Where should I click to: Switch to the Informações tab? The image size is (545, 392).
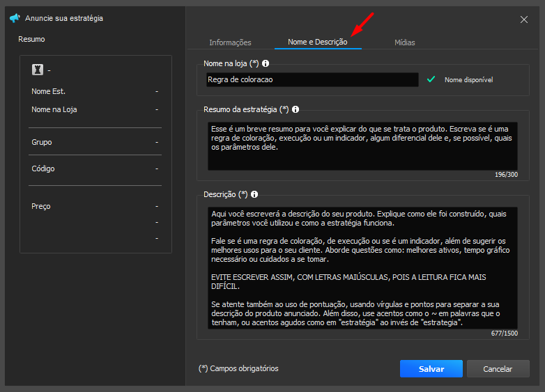pos(230,42)
